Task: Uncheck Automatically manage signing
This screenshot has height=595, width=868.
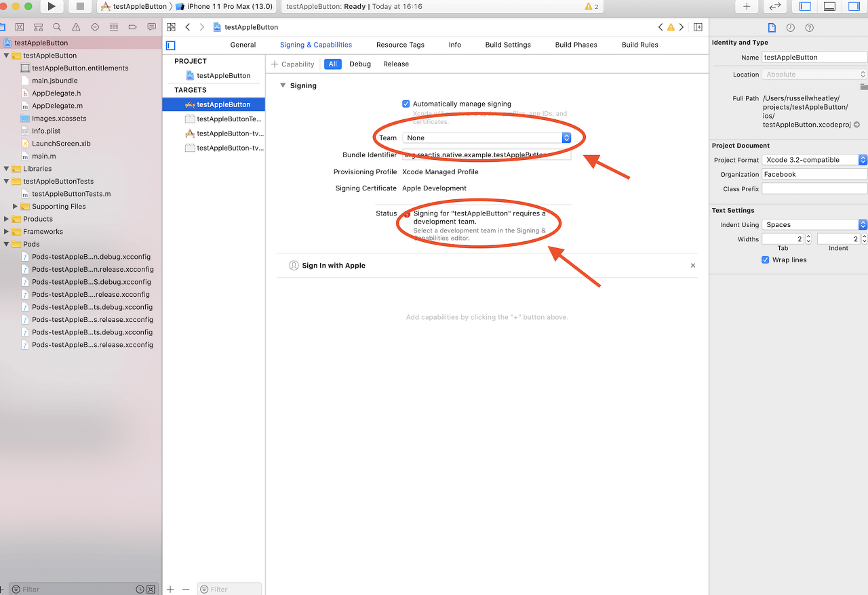Action: 406,104
